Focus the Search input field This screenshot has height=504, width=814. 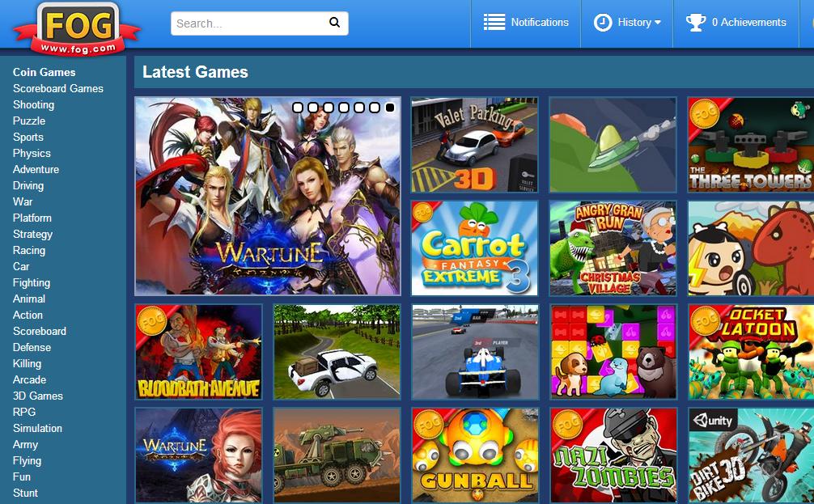pyautogui.click(x=260, y=23)
